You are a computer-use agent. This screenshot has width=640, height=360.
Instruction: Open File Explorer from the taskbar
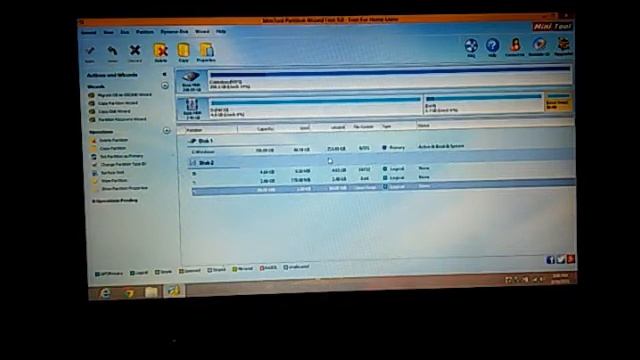point(151,292)
